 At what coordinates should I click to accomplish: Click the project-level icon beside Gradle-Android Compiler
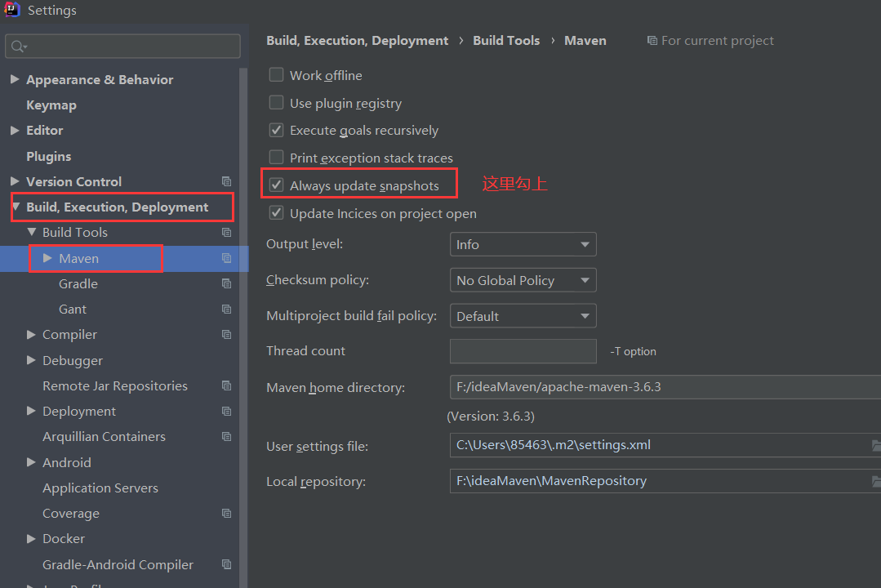point(226,564)
